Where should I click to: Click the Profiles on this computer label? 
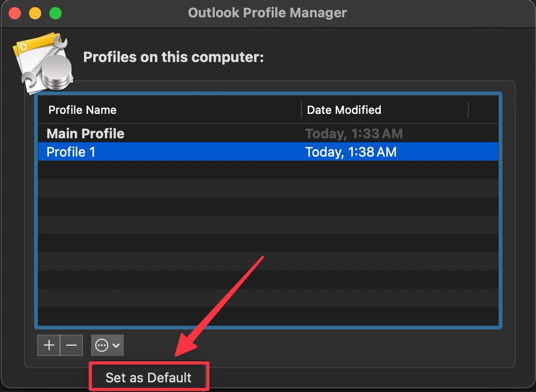pyautogui.click(x=174, y=57)
